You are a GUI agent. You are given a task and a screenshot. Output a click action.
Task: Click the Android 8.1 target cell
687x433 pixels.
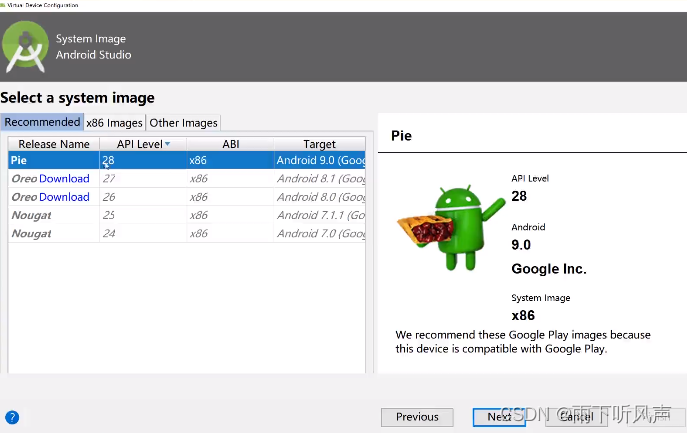pos(320,178)
